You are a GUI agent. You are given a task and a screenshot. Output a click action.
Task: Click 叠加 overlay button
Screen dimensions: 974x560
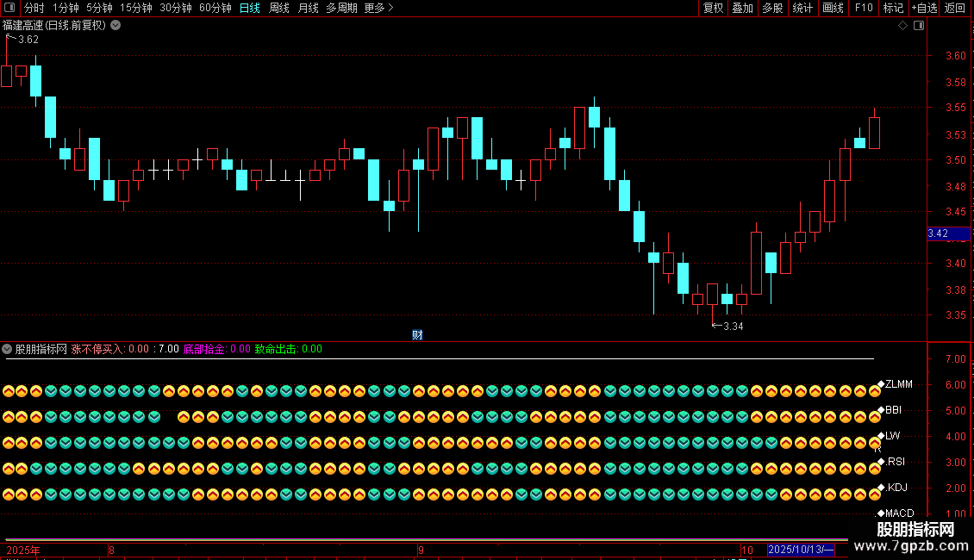coord(742,8)
